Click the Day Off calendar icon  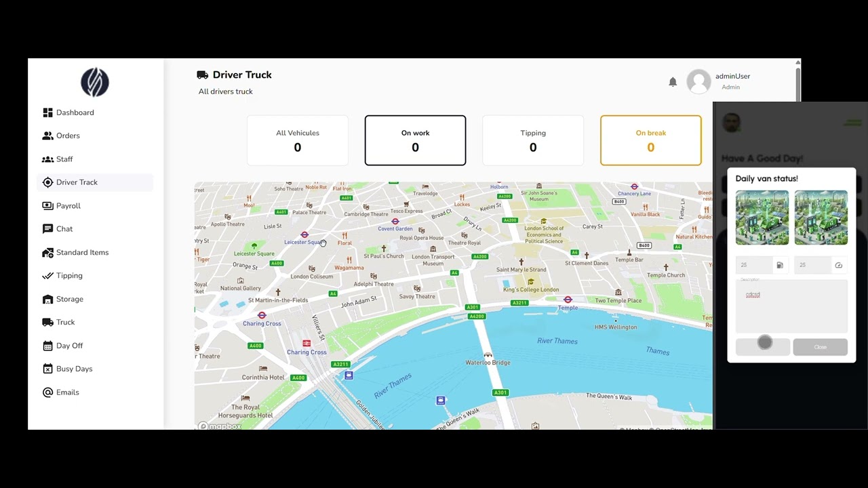[47, 346]
